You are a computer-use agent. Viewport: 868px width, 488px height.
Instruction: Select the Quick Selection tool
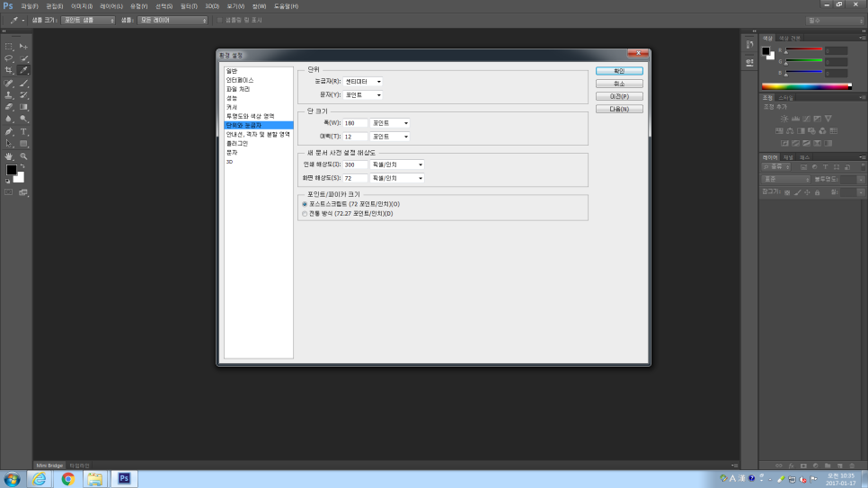click(x=23, y=58)
